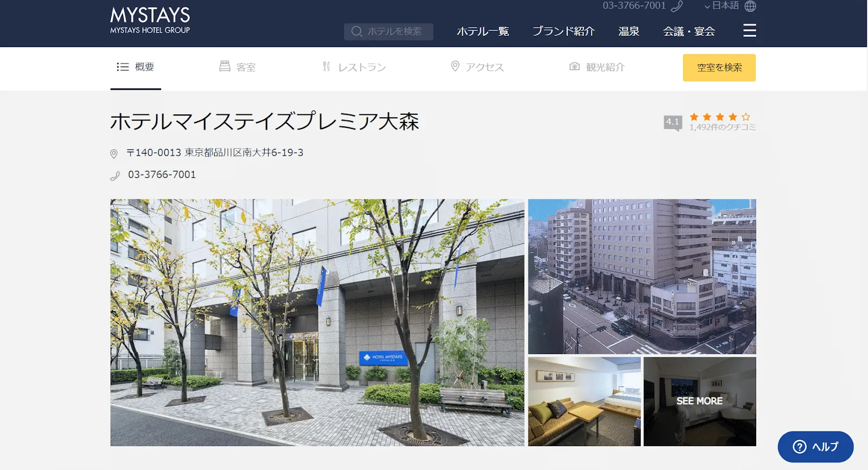Open the aerial building exterior photo
Screen dimensions: 868x470
(x=642, y=276)
